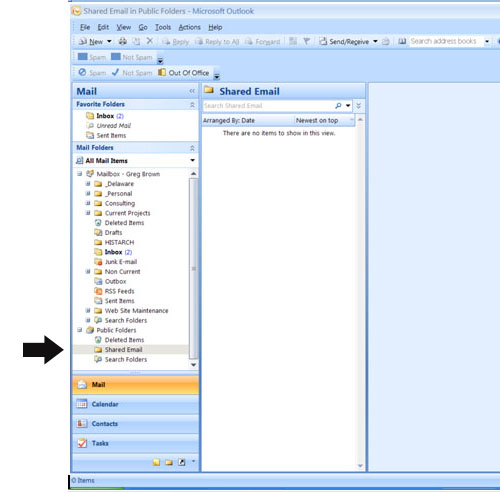Image resolution: width=500 pixels, height=492 pixels.
Task: Click the Move to Folder icon
Action: pyautogui.click(x=136, y=41)
